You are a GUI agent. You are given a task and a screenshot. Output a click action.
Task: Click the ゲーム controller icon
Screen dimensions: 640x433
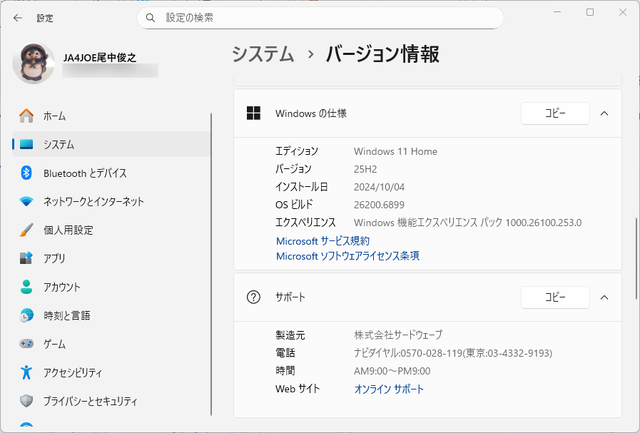pos(27,344)
